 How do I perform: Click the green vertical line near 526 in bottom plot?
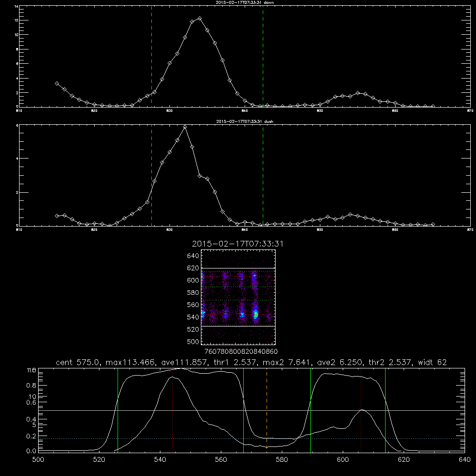coord(118,410)
